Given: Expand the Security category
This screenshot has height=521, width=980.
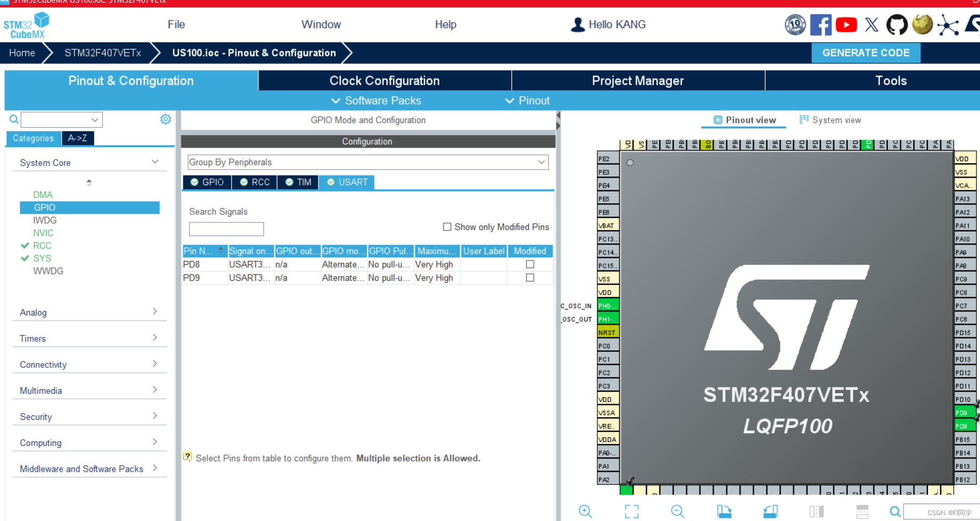Looking at the screenshot, I should (x=89, y=417).
